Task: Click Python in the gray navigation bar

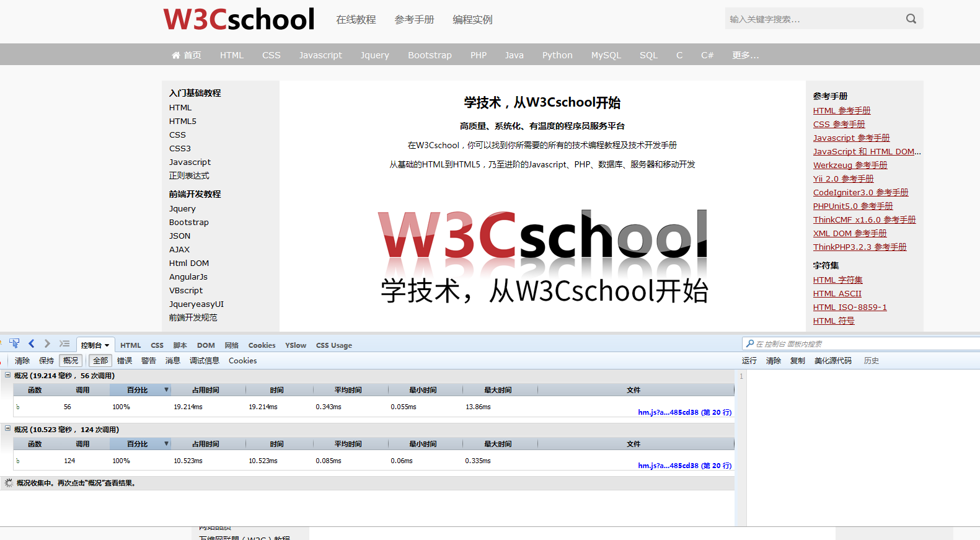Action: 557,55
